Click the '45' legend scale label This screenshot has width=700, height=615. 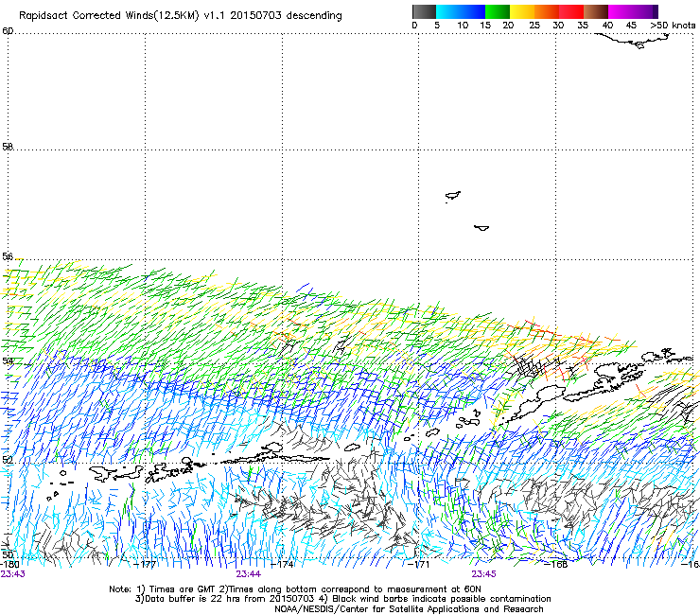pyautogui.click(x=631, y=25)
